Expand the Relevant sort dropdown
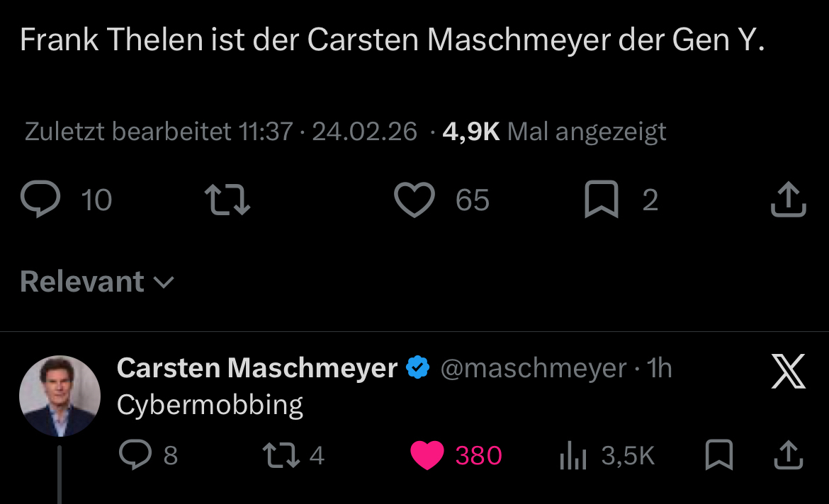The image size is (829, 504). [x=97, y=282]
